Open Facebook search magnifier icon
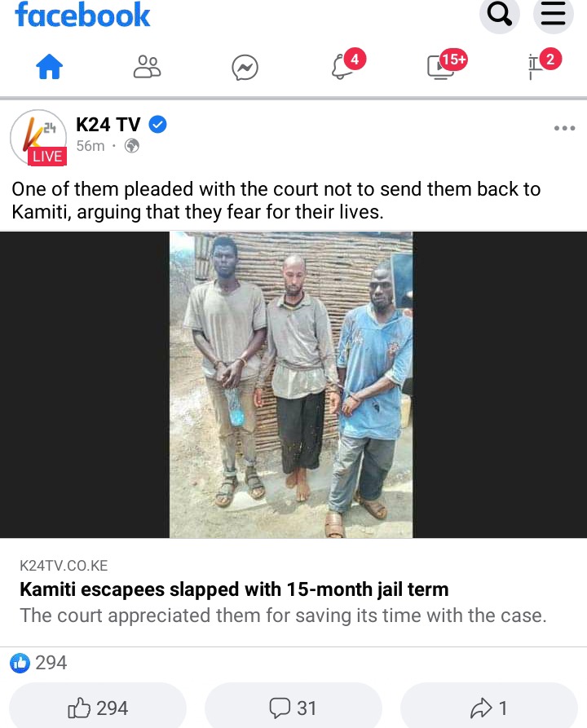 pyautogui.click(x=499, y=15)
